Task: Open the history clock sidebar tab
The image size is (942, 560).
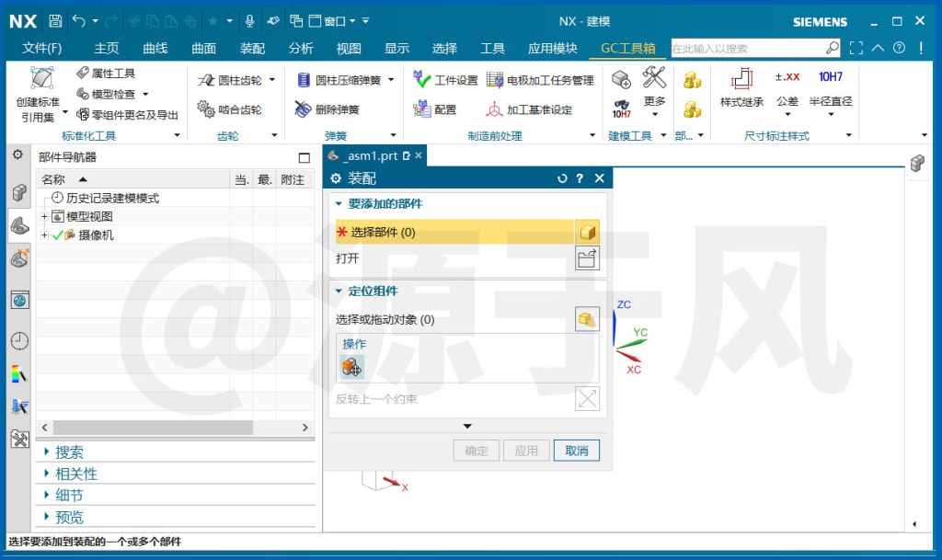Action: (19, 341)
